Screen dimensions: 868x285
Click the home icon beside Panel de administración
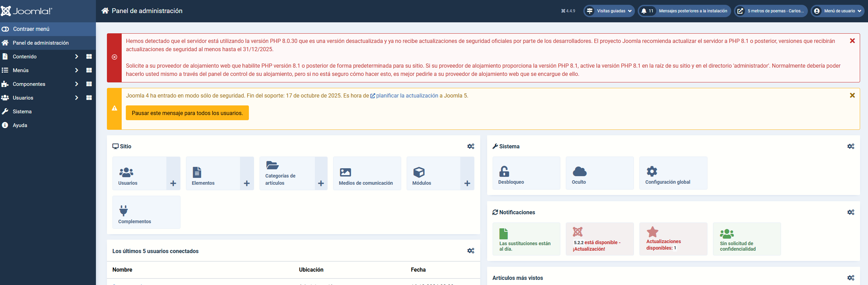(105, 11)
